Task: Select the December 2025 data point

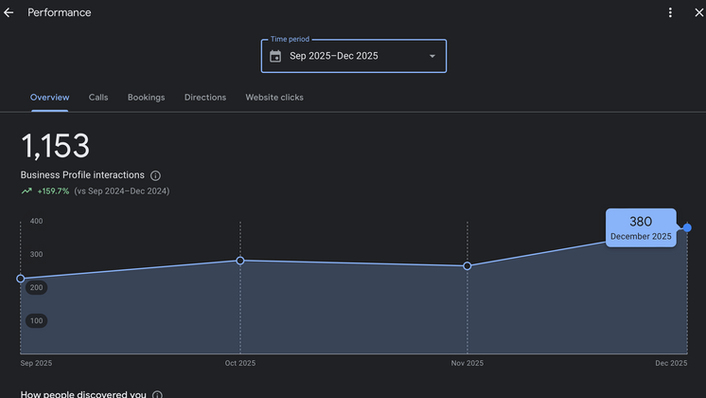Action: (687, 228)
